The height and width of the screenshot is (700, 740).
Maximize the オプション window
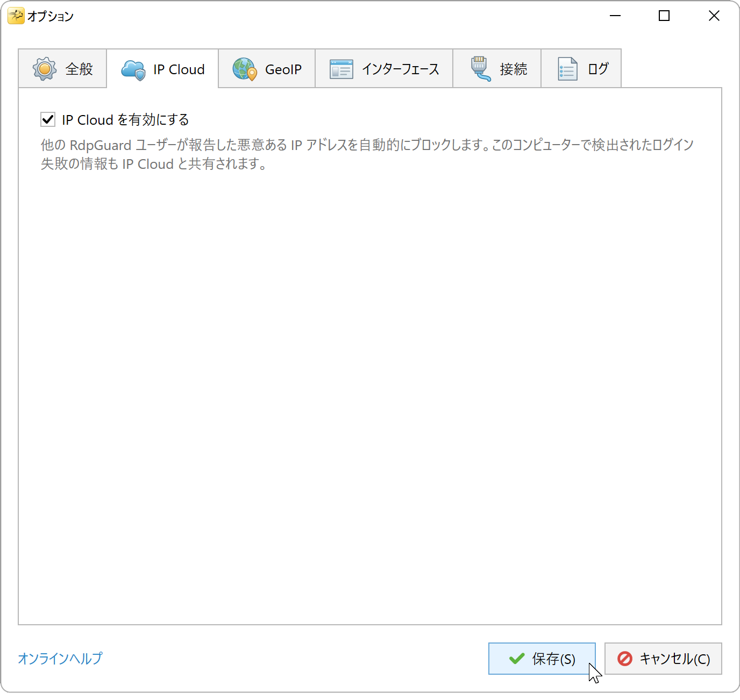pyautogui.click(x=664, y=16)
